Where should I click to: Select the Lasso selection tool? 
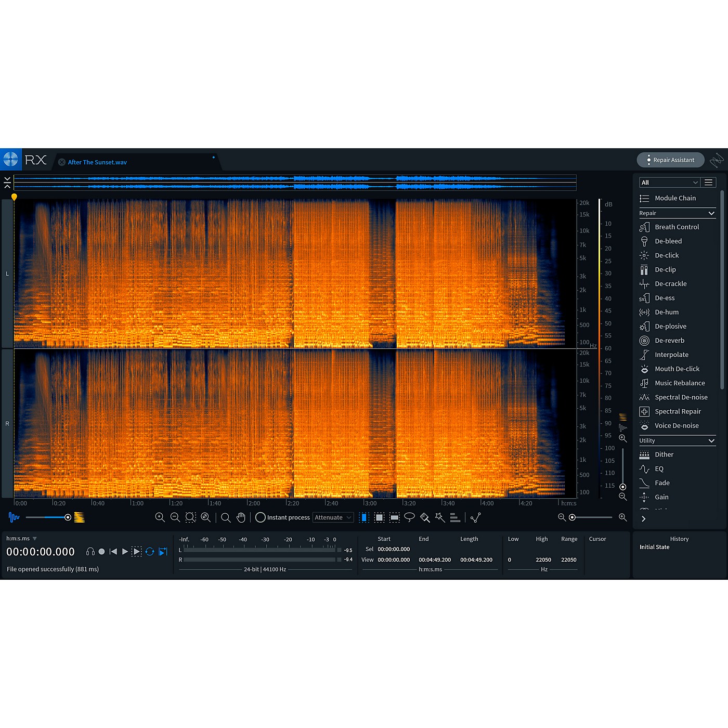[x=410, y=517]
